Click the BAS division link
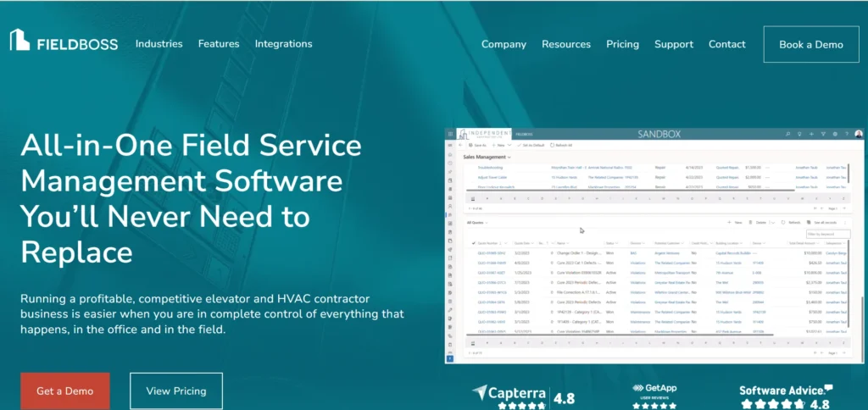868x410 pixels. (633, 252)
